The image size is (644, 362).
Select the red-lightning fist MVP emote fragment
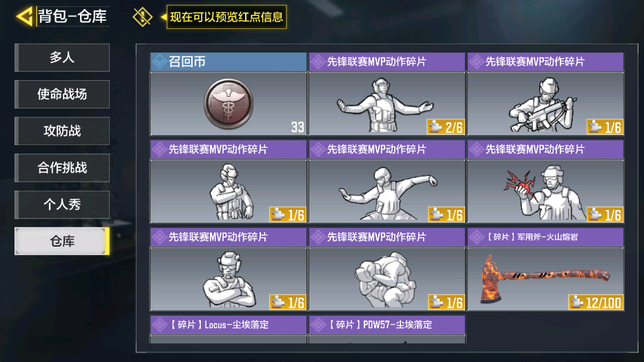(545, 182)
